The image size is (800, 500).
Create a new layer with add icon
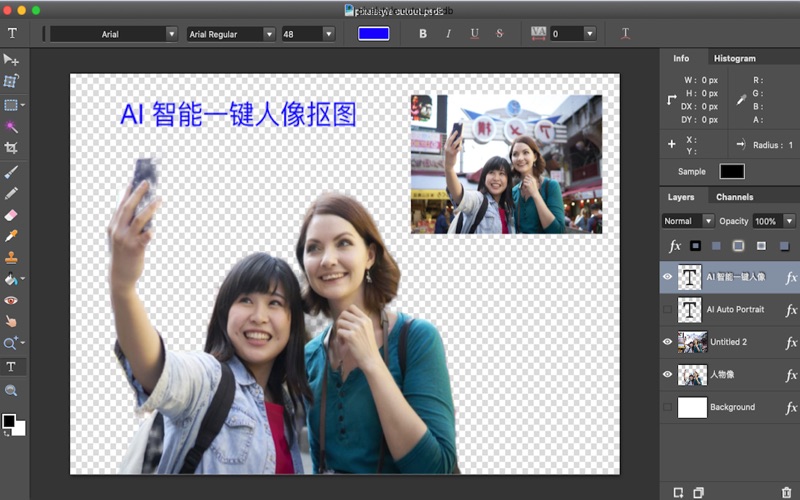tap(678, 492)
